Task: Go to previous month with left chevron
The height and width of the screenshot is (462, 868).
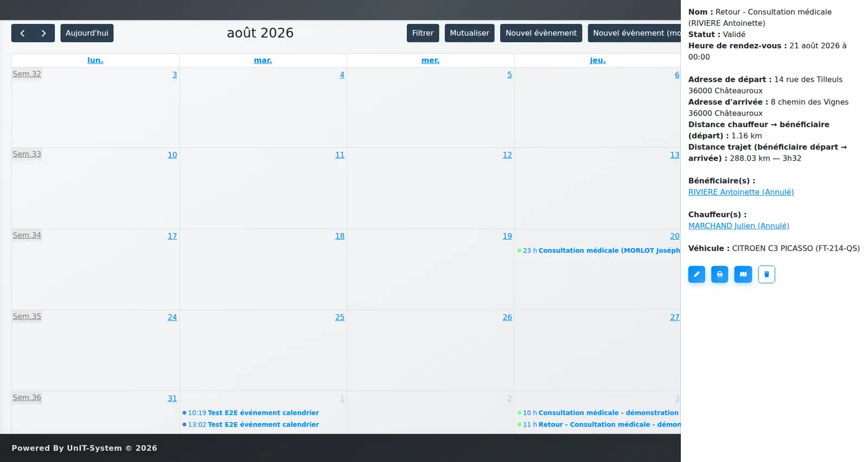Action: [x=22, y=33]
